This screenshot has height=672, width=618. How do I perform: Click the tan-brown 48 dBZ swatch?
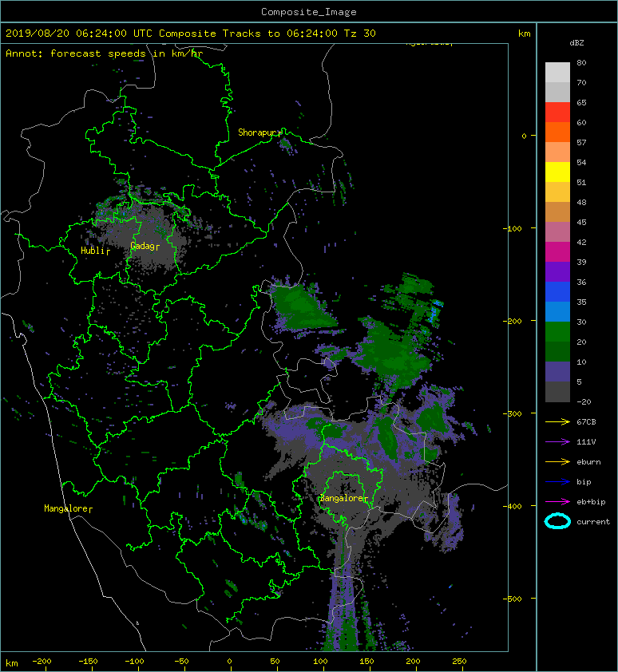[557, 211]
